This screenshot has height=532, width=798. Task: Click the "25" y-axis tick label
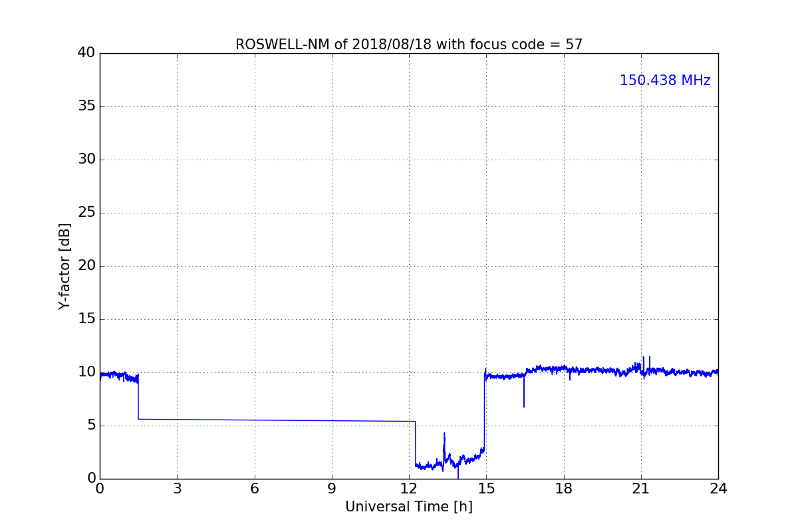(87, 213)
